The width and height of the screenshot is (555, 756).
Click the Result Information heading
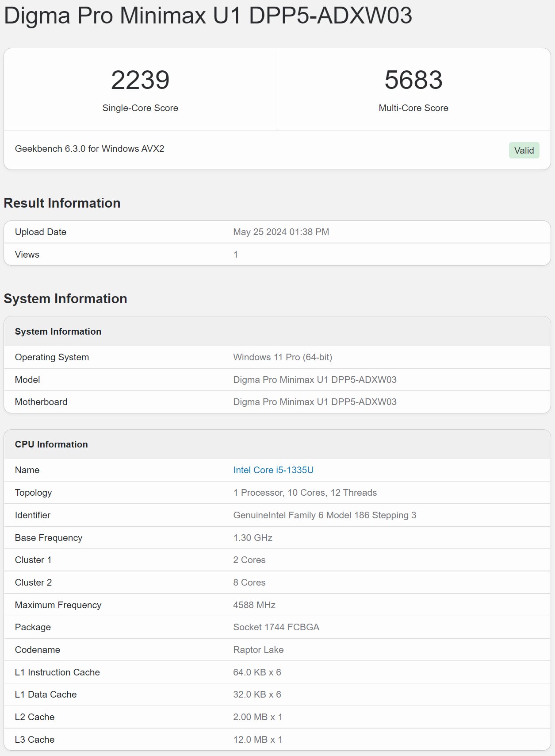click(x=62, y=203)
